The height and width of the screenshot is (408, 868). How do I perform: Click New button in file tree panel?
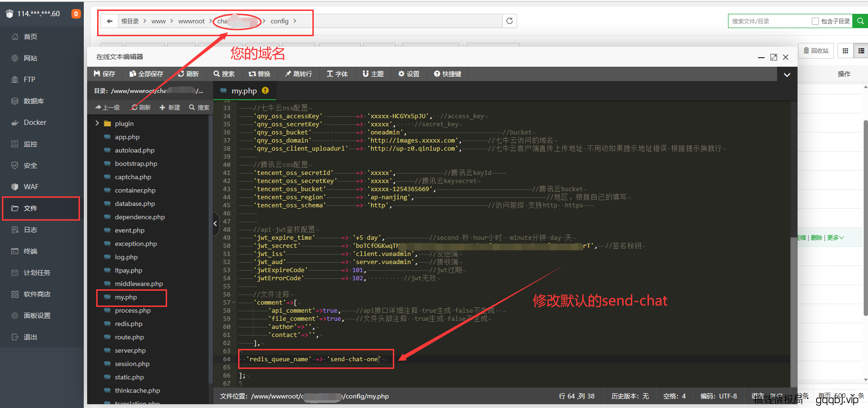[170, 108]
